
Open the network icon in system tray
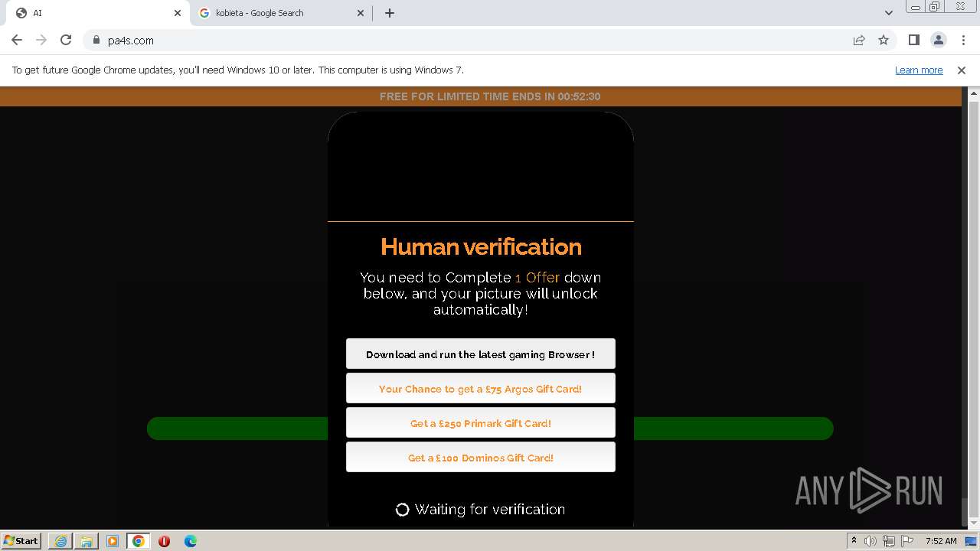click(x=888, y=541)
